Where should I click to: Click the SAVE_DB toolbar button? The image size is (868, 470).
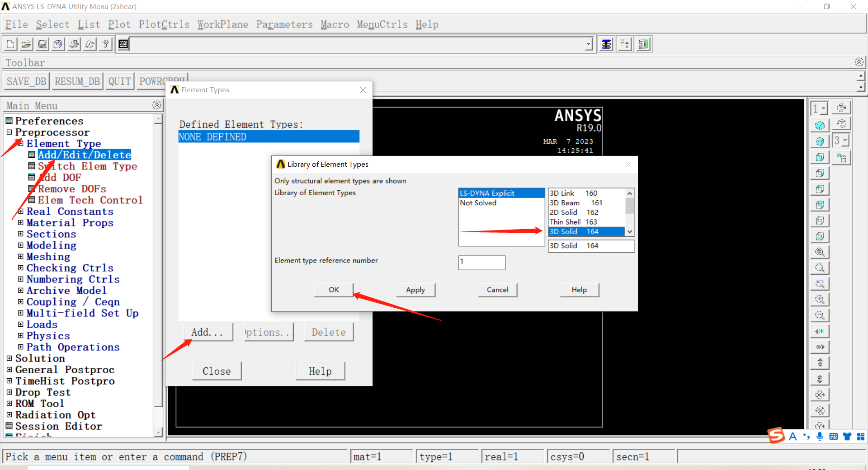[x=26, y=81]
